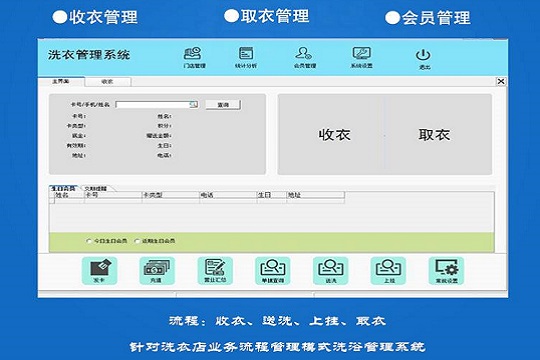Select the 欠物提醒 list tab
Screen dimensions: 540x360
96,188
